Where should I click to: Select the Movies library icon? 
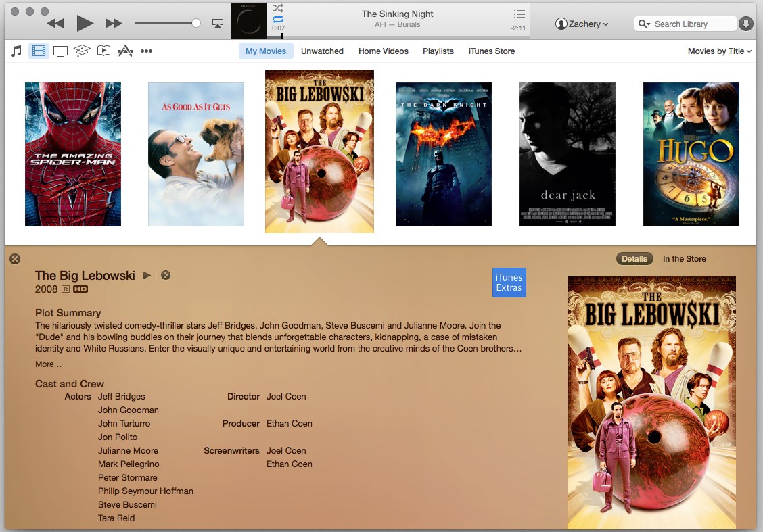pyautogui.click(x=39, y=51)
